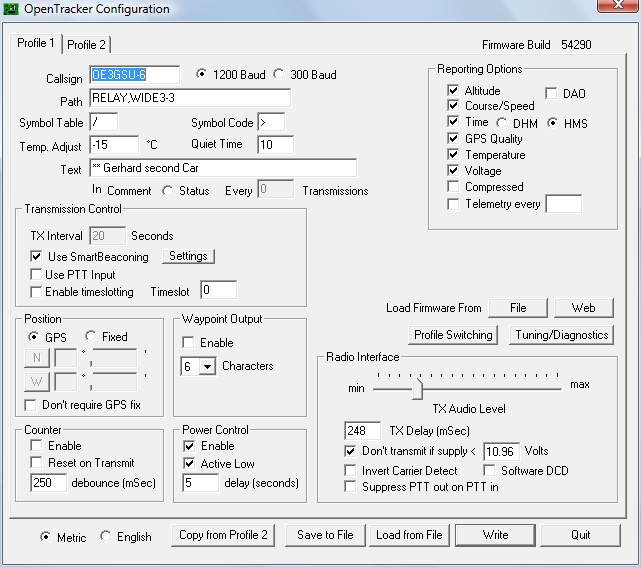Click the TX Delay (mSec) field
641x567 pixels.
(362, 430)
